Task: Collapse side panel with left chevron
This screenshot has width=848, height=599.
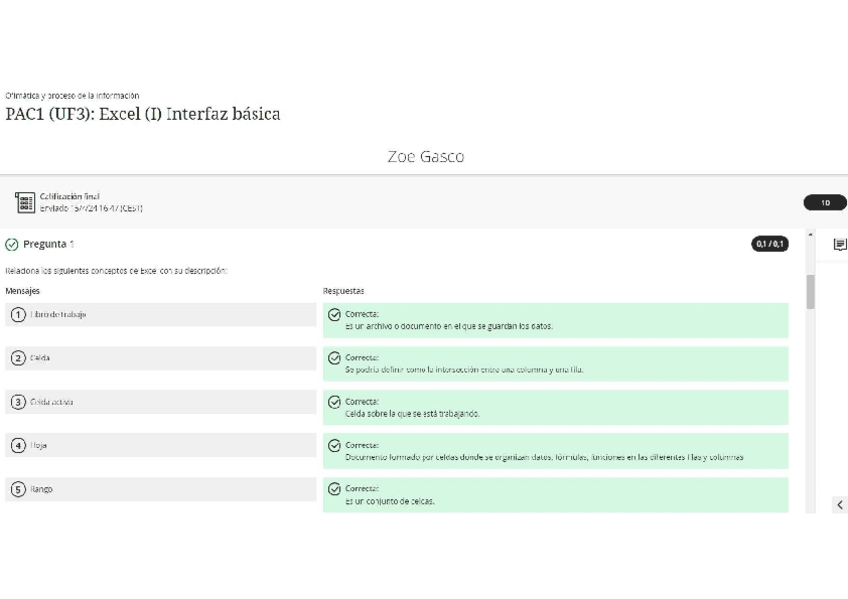Action: (x=839, y=505)
